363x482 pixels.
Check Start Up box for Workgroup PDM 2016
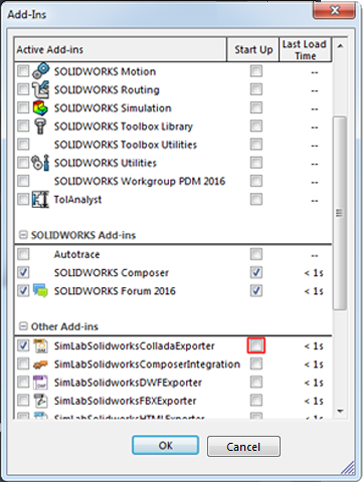click(x=256, y=181)
